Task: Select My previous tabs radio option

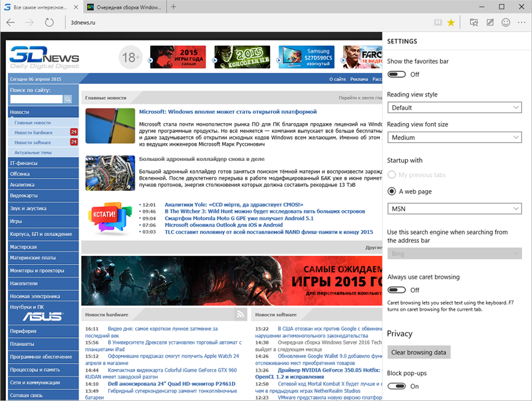Action: pos(392,175)
